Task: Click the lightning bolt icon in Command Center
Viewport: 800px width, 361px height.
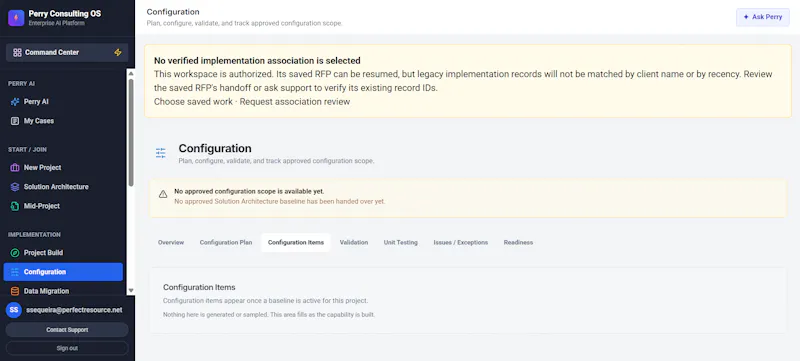Action: [x=118, y=53]
